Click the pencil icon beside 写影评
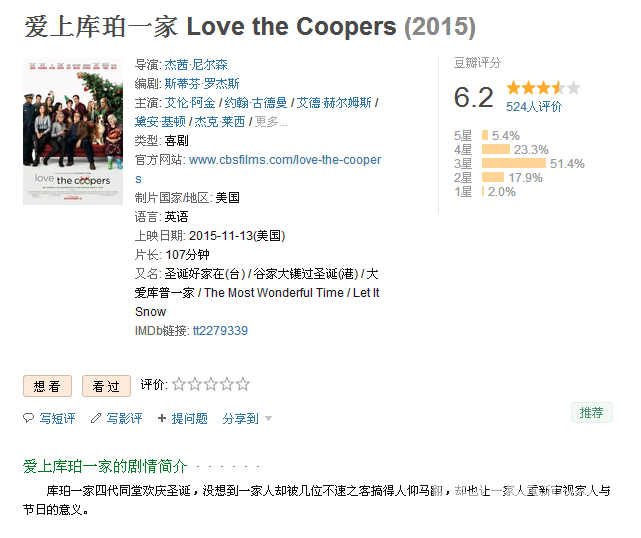This screenshot has width=641, height=538. [x=96, y=418]
